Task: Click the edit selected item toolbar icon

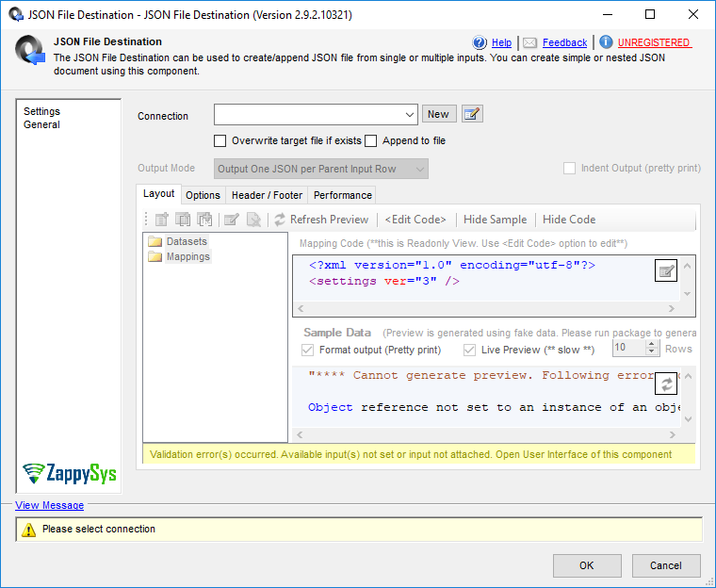Action: click(232, 220)
